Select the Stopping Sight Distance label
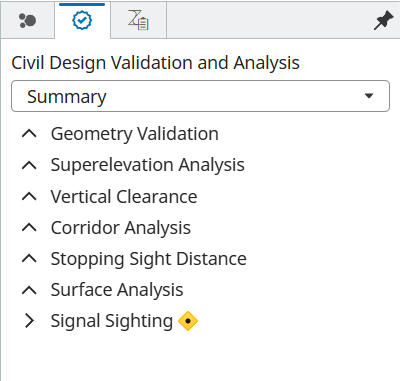Image resolution: width=400 pixels, height=381 pixels. [x=149, y=259]
